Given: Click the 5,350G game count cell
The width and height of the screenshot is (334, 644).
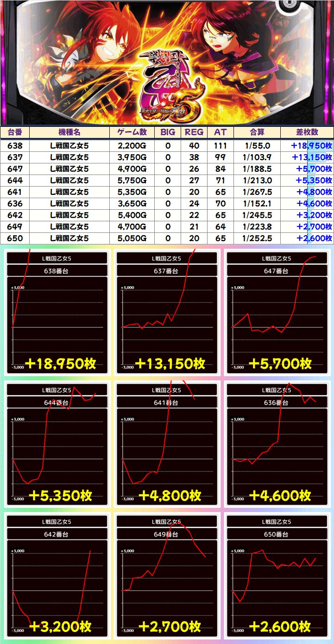Looking at the screenshot, I should click(x=132, y=192).
